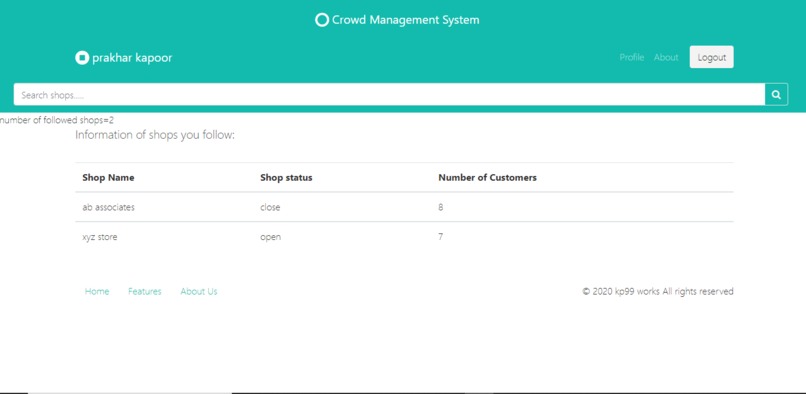Click the prakhar kapoor username

[x=132, y=58]
